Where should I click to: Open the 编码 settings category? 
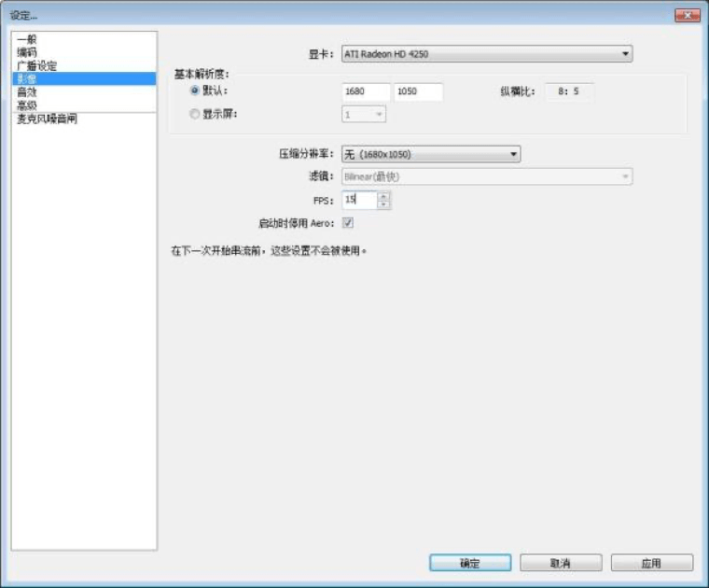click(x=26, y=52)
